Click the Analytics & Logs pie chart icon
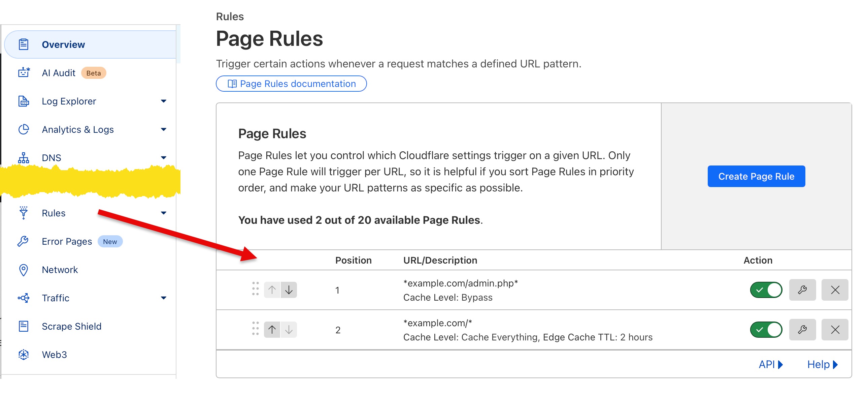This screenshot has width=868, height=393. point(23,129)
